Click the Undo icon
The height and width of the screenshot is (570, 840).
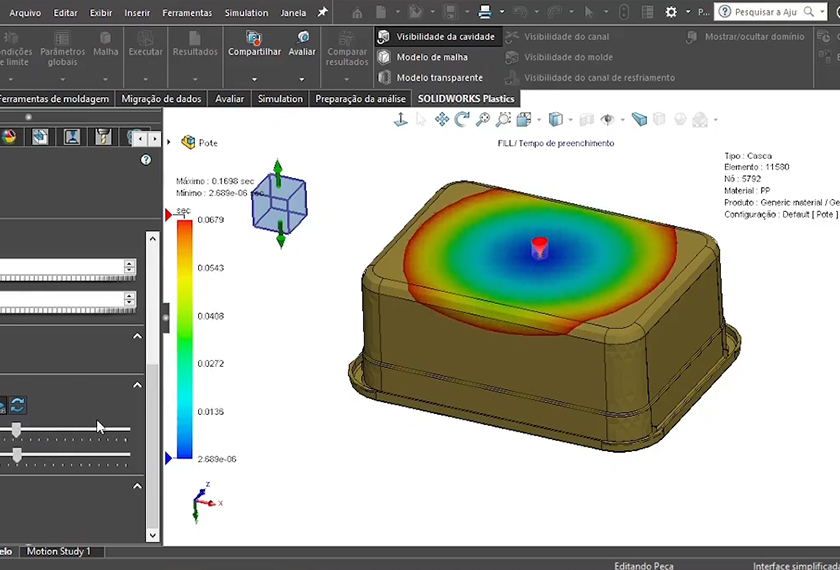(x=520, y=12)
